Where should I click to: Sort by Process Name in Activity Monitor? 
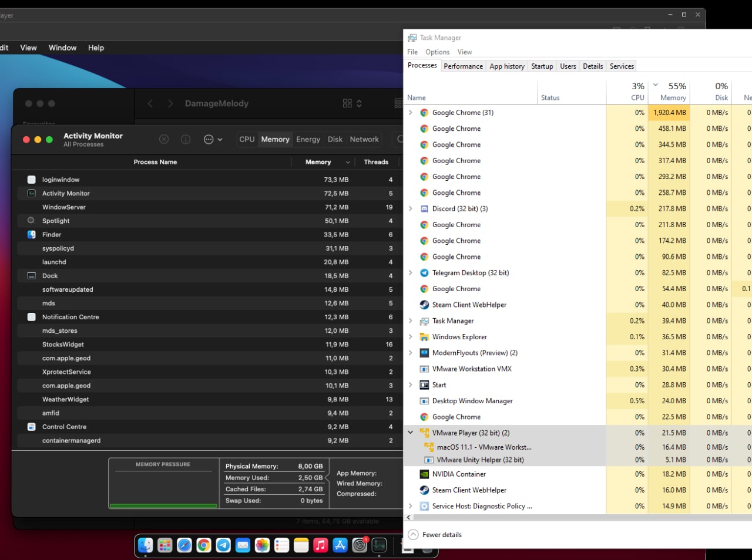pyautogui.click(x=155, y=162)
